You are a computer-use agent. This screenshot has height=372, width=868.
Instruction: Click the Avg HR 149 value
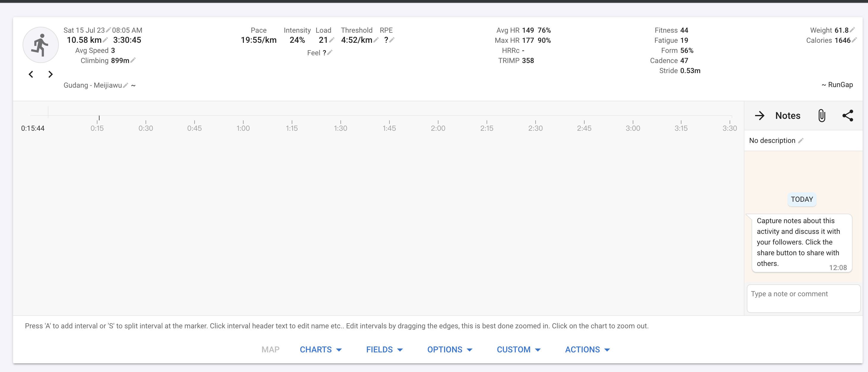[528, 30]
